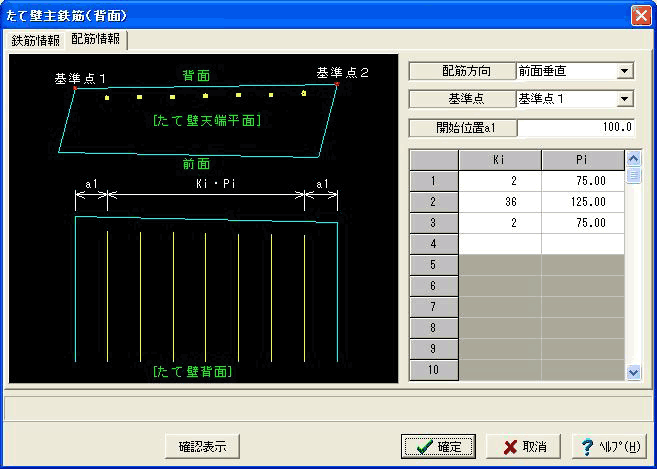Click the 開始位置a1 input field
657x469 pixels.
pyautogui.click(x=576, y=127)
